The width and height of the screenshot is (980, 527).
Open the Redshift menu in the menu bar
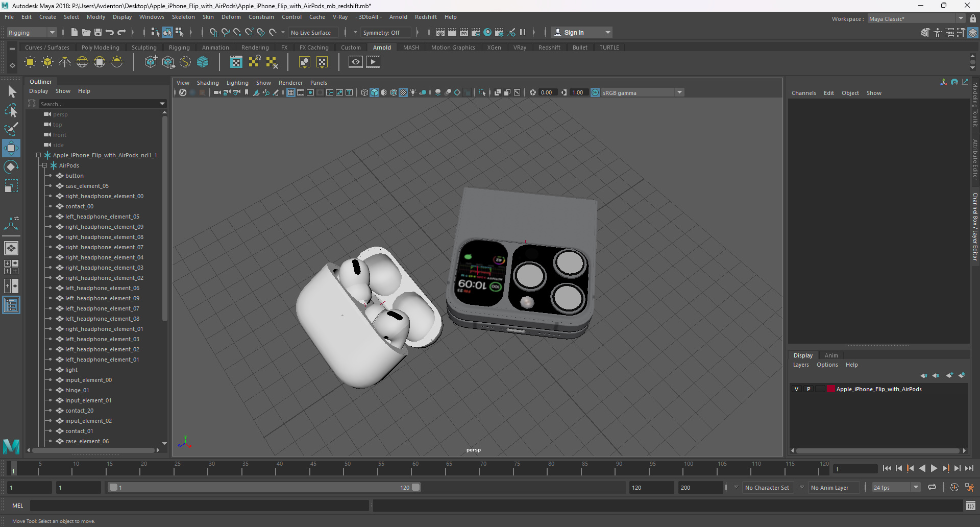click(x=426, y=17)
